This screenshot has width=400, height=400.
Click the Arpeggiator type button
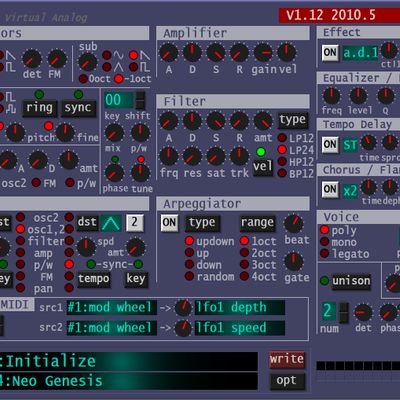pos(202,223)
